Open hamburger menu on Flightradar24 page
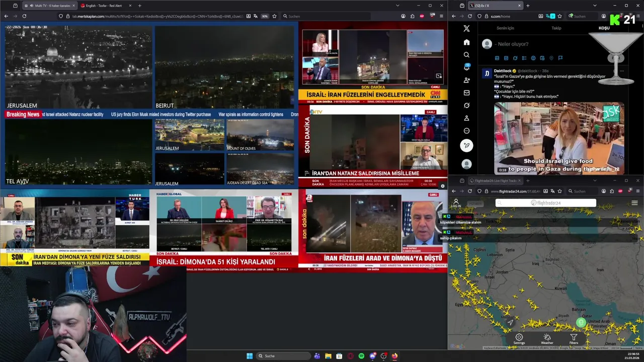644x362 pixels. click(x=634, y=203)
